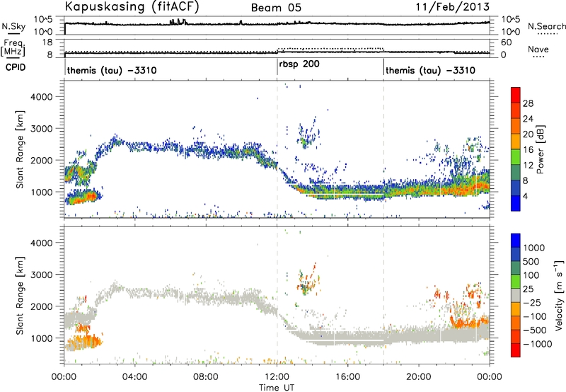Click the 08:00 time tick label

tap(206, 377)
